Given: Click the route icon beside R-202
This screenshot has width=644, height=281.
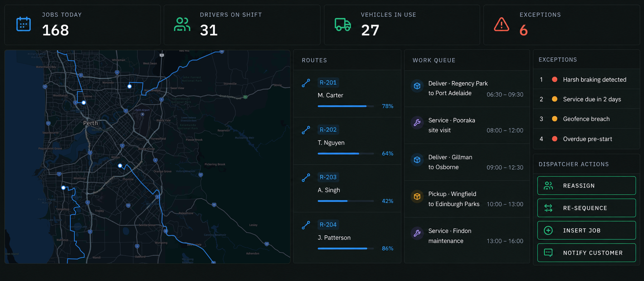Looking at the screenshot, I should [x=306, y=130].
